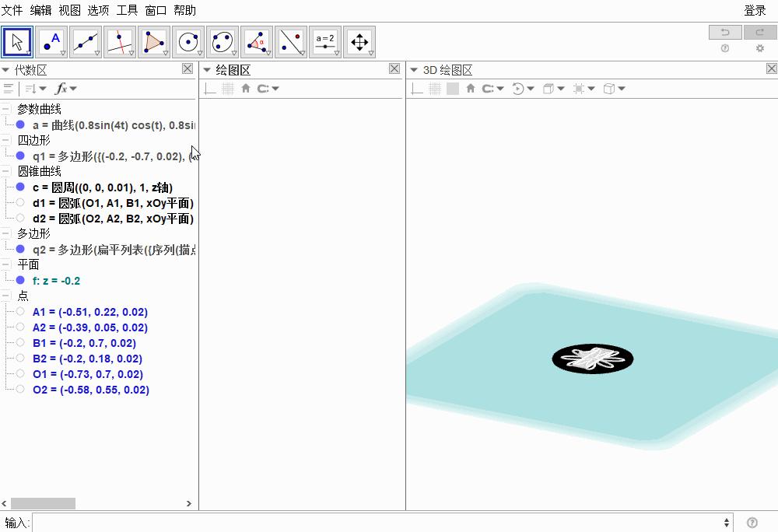The image size is (778, 532).
Task: Toggle visibility of circle c
Action: pos(20,187)
